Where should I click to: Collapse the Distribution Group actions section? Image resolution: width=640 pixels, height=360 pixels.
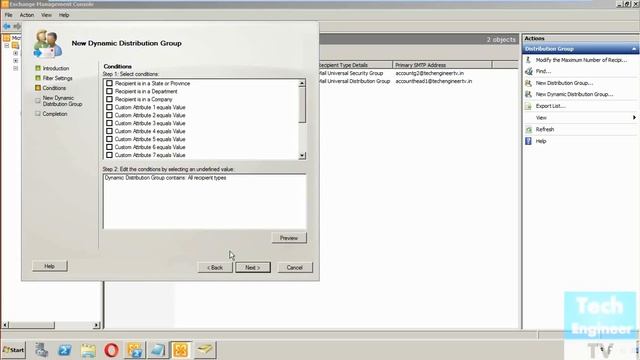coord(634,49)
